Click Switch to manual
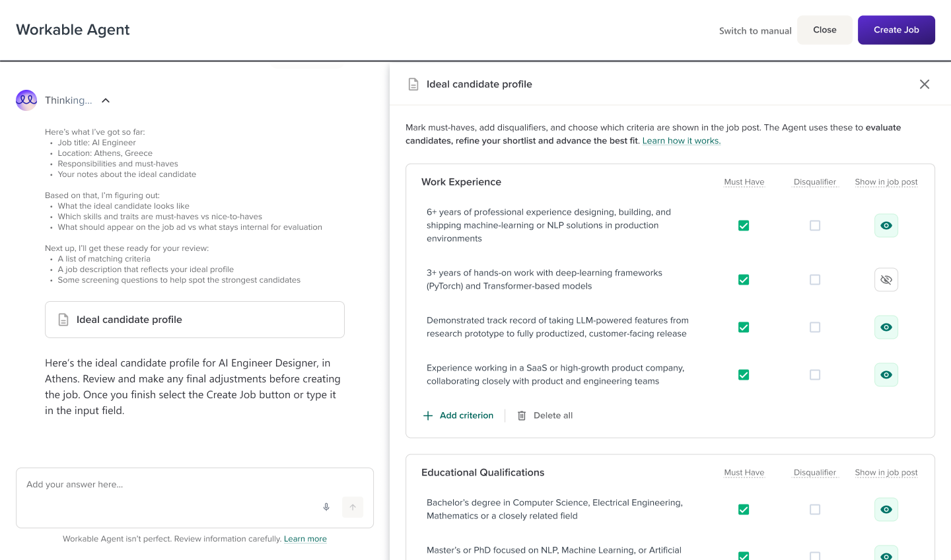 click(755, 30)
